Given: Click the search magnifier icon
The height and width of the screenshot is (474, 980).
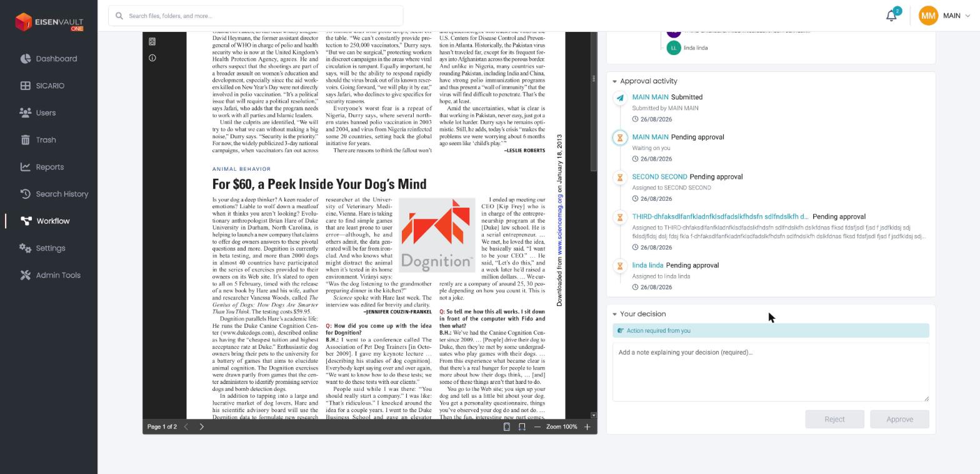Looking at the screenshot, I should (x=118, y=16).
